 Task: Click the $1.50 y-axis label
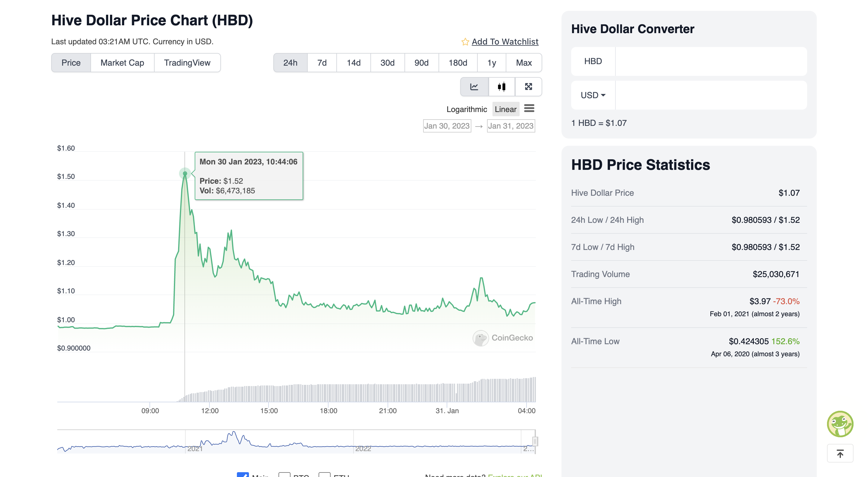66,176
